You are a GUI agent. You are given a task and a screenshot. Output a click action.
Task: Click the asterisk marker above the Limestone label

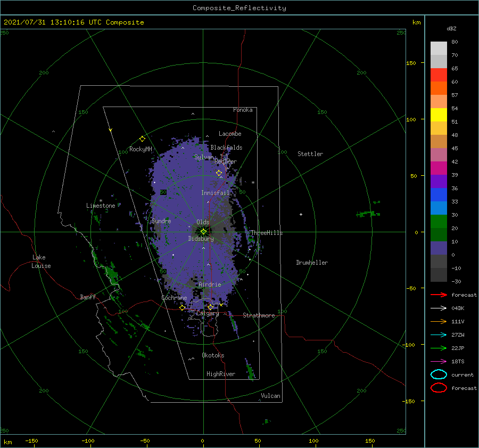(x=101, y=201)
